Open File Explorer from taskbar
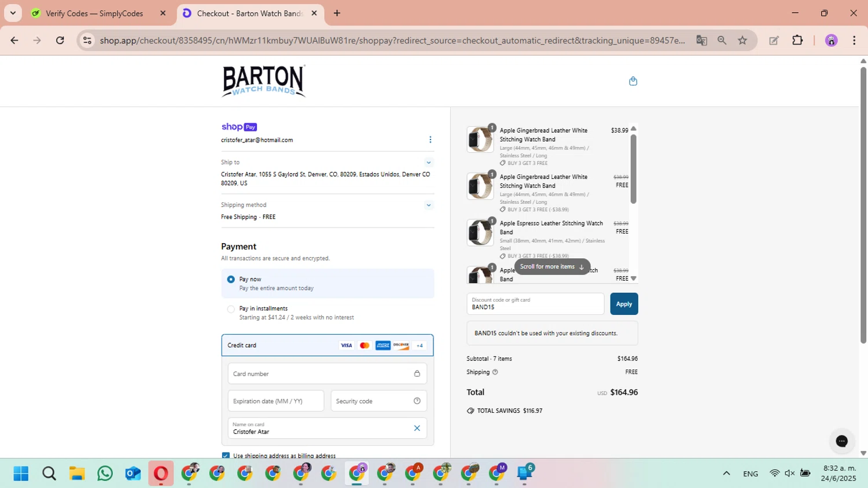 click(77, 474)
